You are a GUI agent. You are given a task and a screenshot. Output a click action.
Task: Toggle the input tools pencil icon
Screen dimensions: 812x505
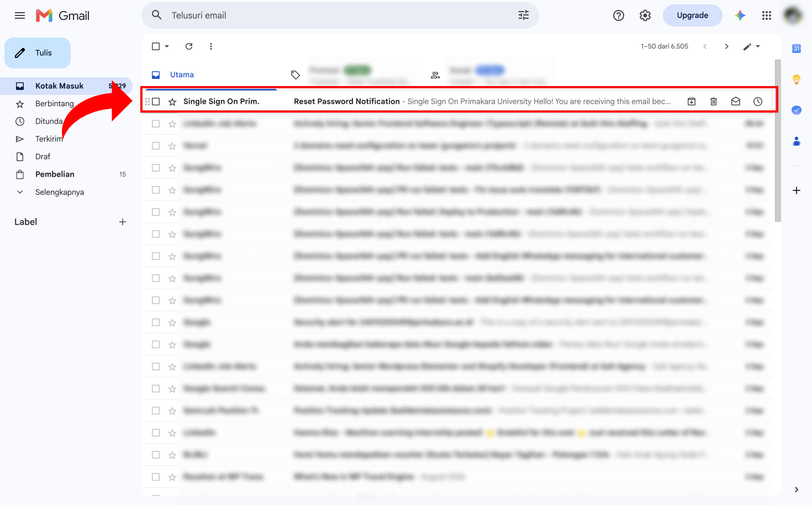point(747,46)
